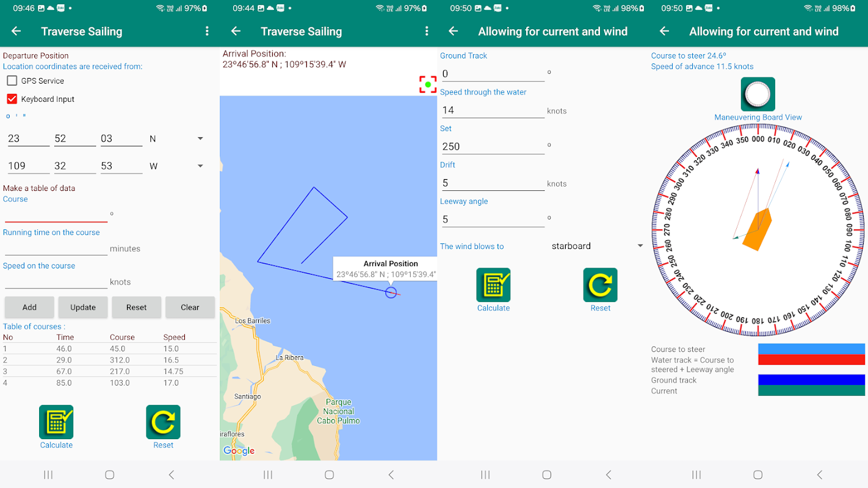Open the latitude N hemisphere dropdown
This screenshot has width=868, height=488.
pyautogui.click(x=176, y=139)
